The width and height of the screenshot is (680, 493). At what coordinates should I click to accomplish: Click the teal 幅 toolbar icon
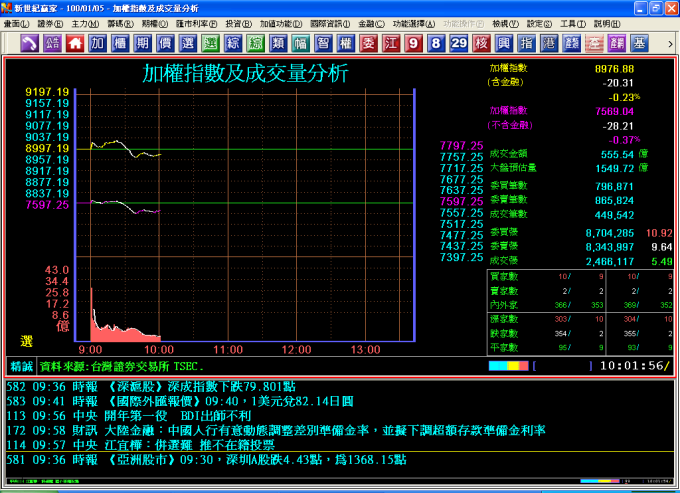pyautogui.click(x=301, y=43)
